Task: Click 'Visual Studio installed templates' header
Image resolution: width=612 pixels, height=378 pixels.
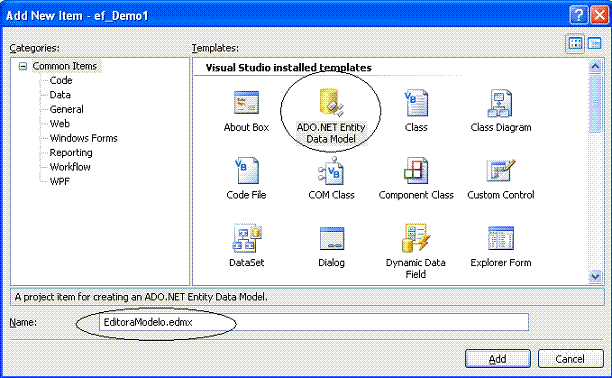Action: pos(288,68)
